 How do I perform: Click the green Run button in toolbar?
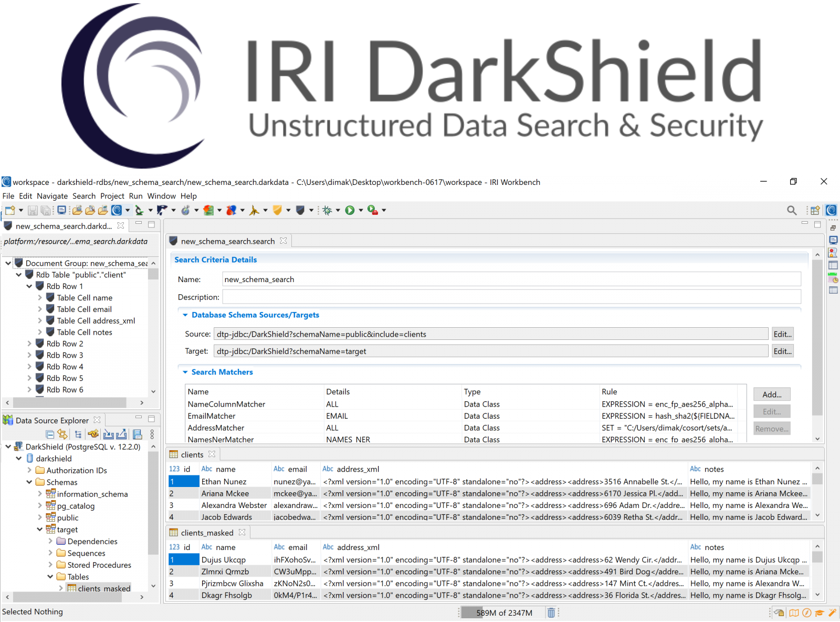click(350, 211)
